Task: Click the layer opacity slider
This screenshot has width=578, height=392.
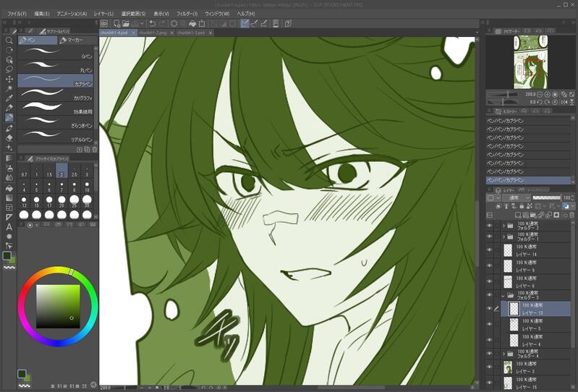Action: [547, 198]
